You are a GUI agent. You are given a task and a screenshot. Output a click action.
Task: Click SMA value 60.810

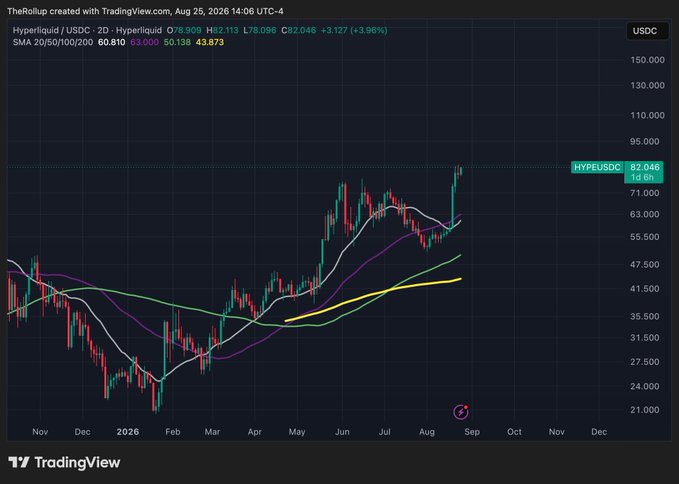[x=112, y=42]
